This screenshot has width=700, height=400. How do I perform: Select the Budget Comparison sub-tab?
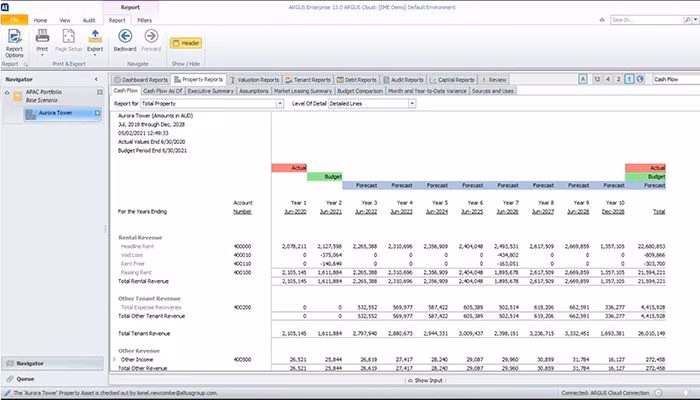360,91
